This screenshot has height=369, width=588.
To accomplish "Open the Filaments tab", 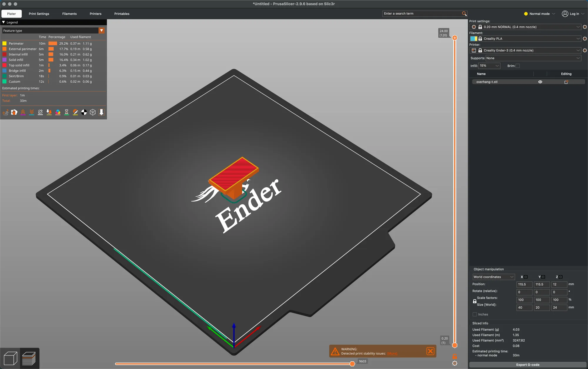I will click(69, 14).
